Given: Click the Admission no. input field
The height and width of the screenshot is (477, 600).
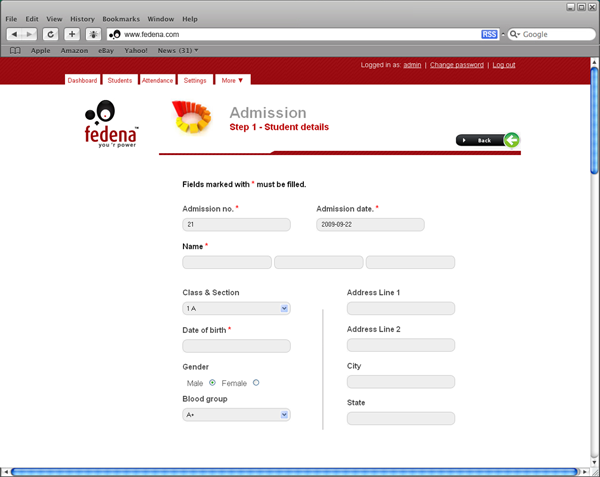Looking at the screenshot, I should 236,225.
